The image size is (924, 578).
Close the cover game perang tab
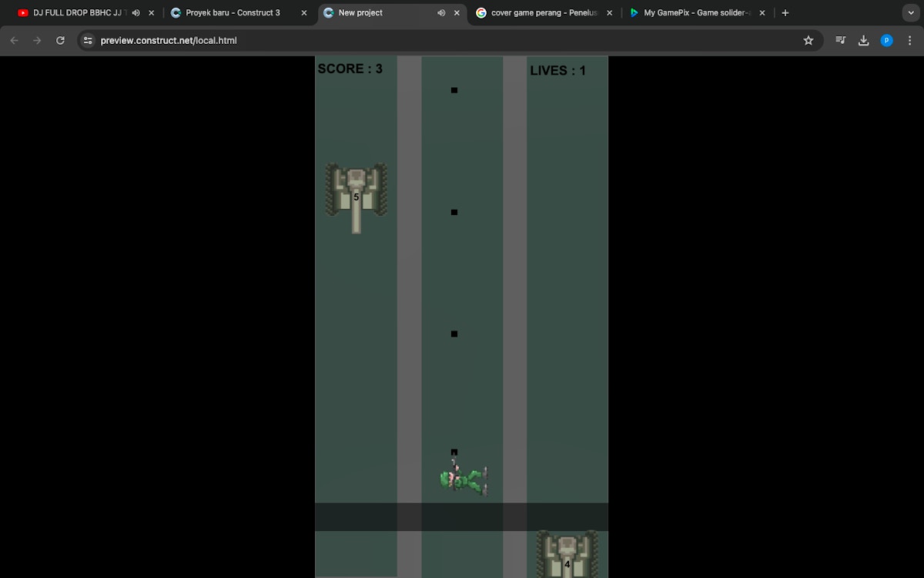click(x=609, y=13)
